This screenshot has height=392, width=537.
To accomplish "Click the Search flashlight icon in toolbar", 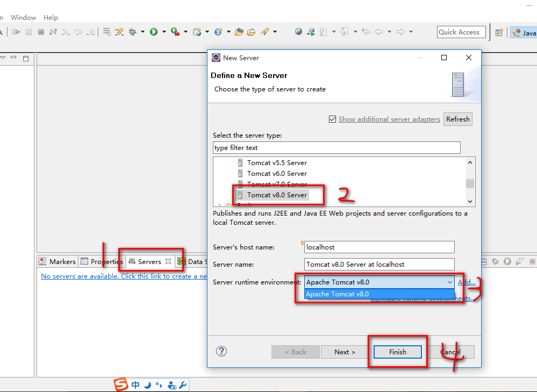I will pos(264,32).
